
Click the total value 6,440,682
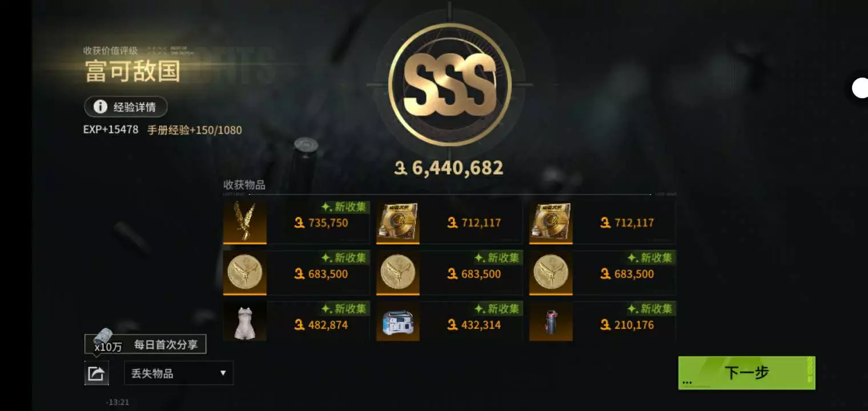[x=449, y=168]
